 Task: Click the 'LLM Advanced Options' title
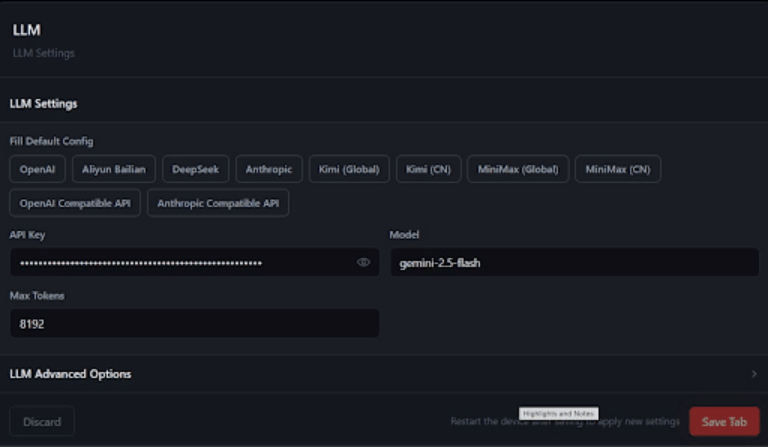(x=71, y=374)
